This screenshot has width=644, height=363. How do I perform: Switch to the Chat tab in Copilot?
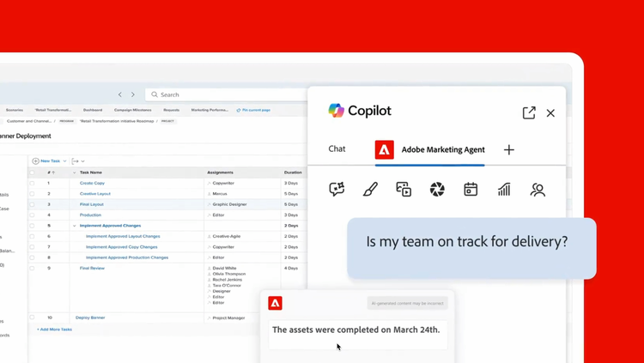[337, 149]
